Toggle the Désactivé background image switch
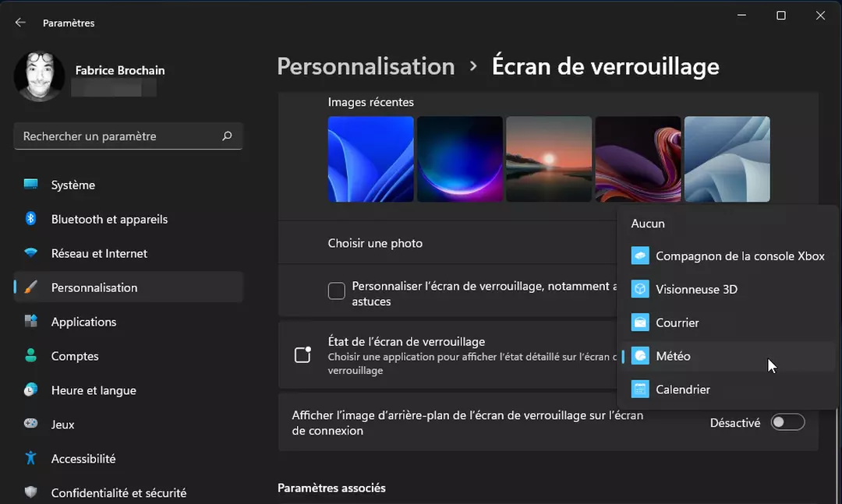The image size is (842, 504). (787, 422)
